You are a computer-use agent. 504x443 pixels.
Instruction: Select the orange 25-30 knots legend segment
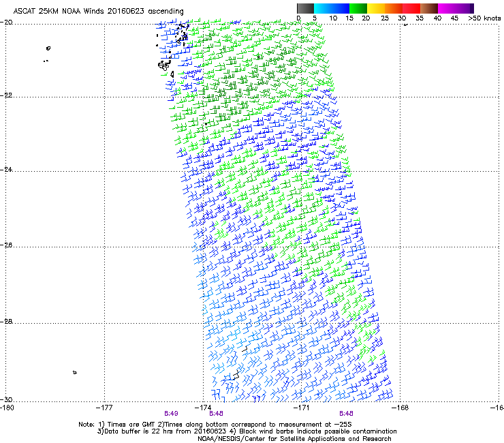[x=394, y=8]
